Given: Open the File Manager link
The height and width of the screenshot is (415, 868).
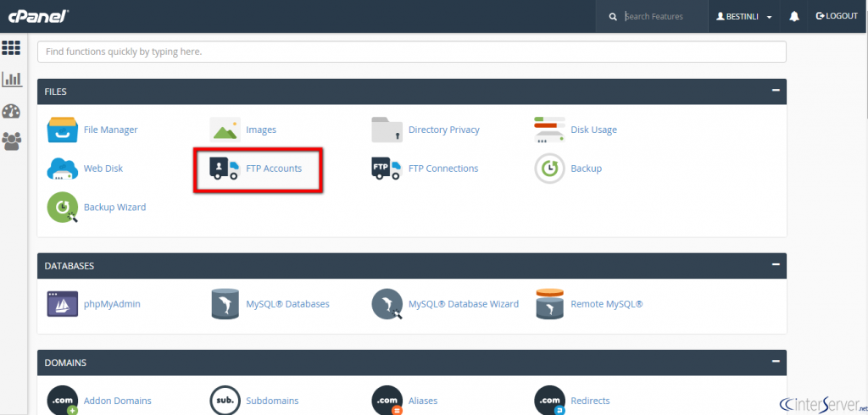Looking at the screenshot, I should pyautogui.click(x=111, y=130).
